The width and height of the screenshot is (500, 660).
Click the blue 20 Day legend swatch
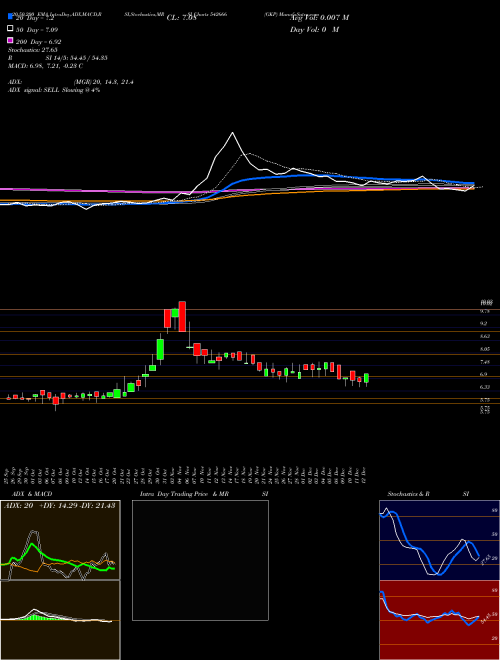click(10, 16)
